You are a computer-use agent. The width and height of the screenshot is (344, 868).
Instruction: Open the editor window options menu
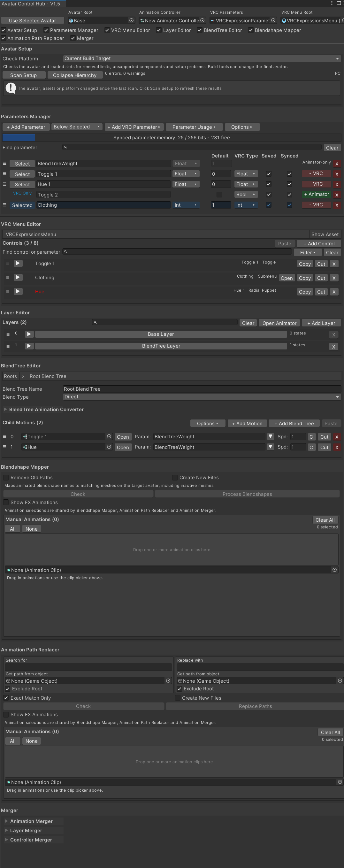click(x=332, y=3)
